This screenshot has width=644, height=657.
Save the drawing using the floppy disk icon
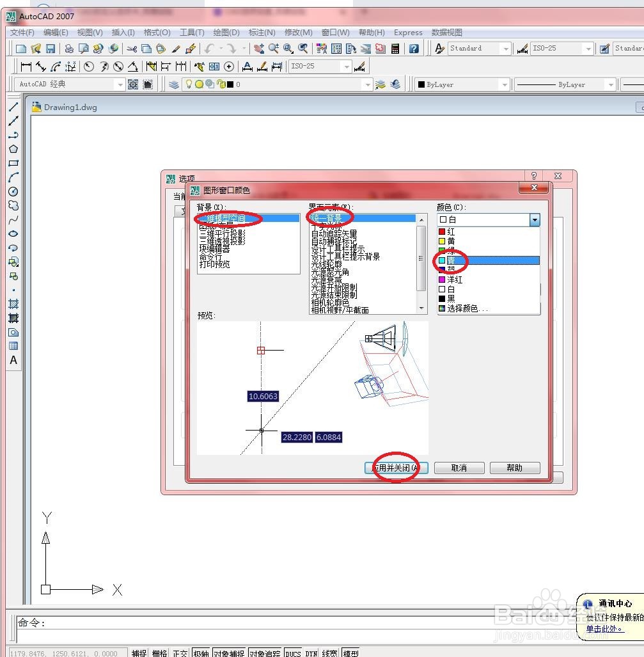[51, 49]
